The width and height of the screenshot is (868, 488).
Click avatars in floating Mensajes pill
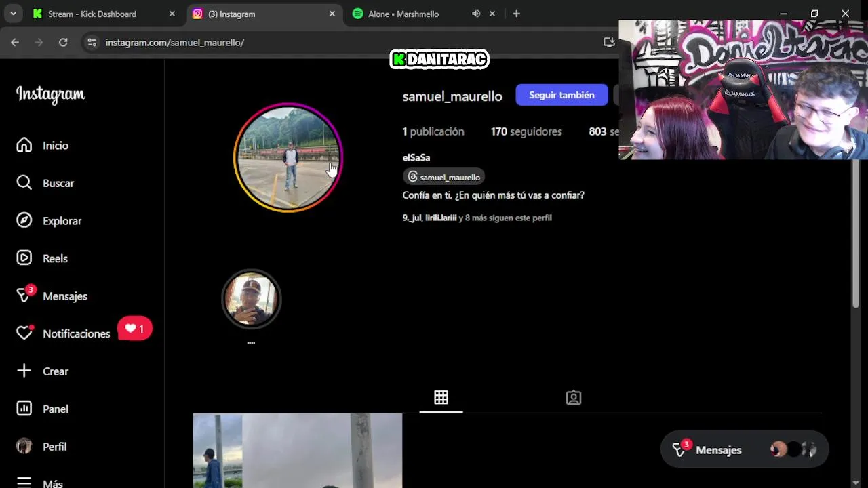click(793, 449)
